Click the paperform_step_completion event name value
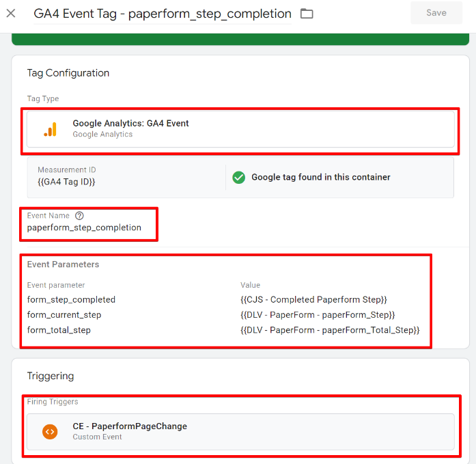Screen dimensions: 476x464 (x=84, y=228)
